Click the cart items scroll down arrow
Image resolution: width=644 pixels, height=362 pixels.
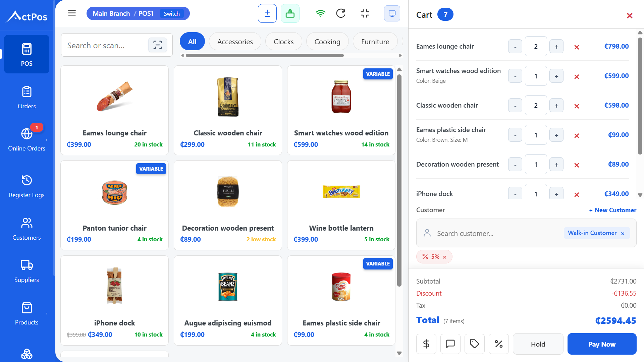(640, 195)
